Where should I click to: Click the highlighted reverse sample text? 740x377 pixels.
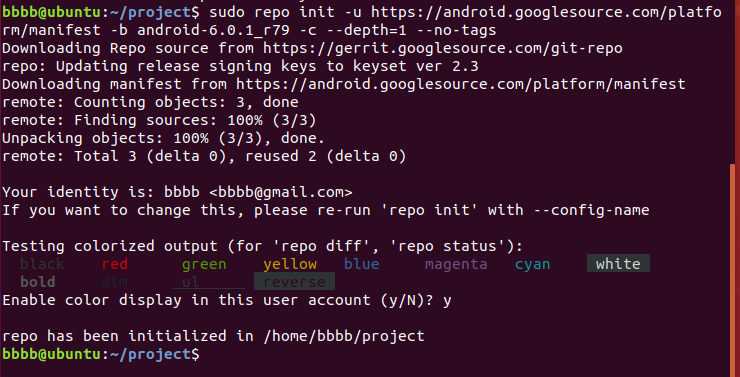point(294,282)
